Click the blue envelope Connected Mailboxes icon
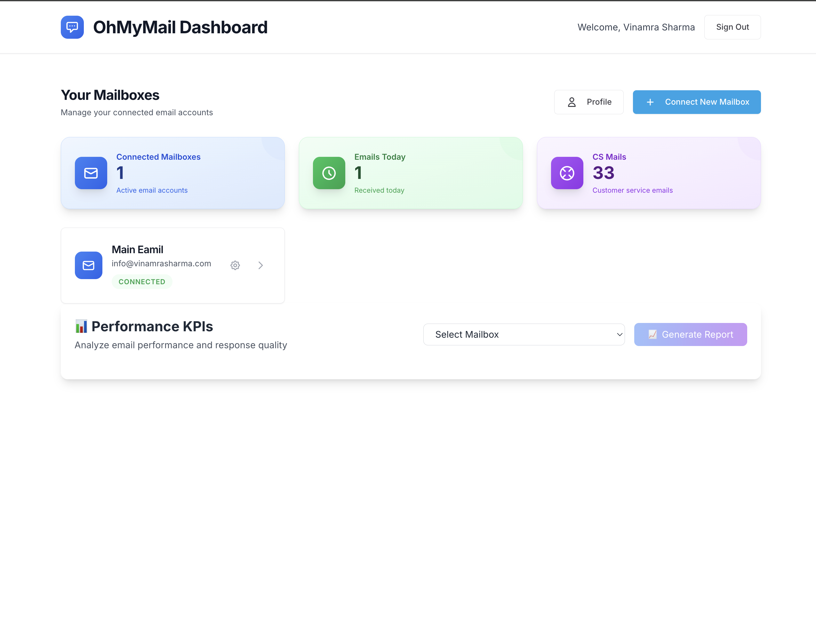Viewport: 816px width, 644px height. [x=91, y=173]
